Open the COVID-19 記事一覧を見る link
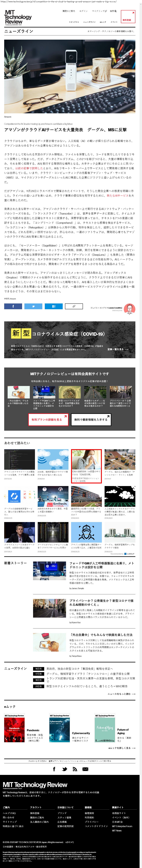Image resolution: width=142 pixels, height=868 pixels. (118, 349)
